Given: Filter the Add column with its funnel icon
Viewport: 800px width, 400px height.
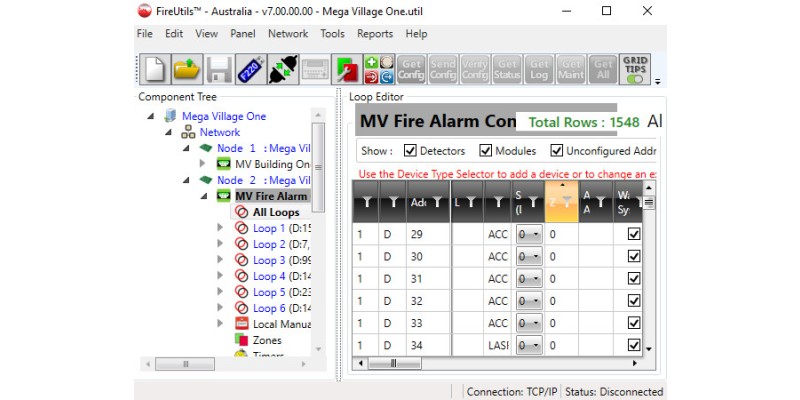Looking at the screenshot, I should 437,203.
